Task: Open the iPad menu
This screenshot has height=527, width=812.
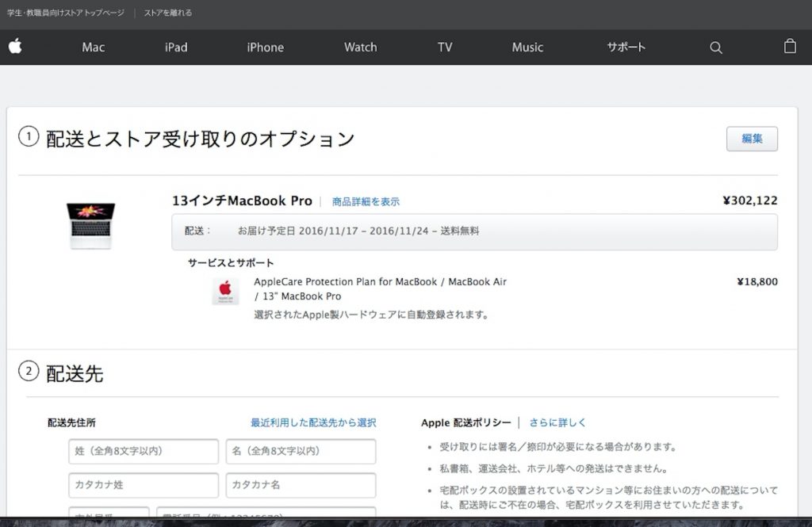Action: coord(176,47)
